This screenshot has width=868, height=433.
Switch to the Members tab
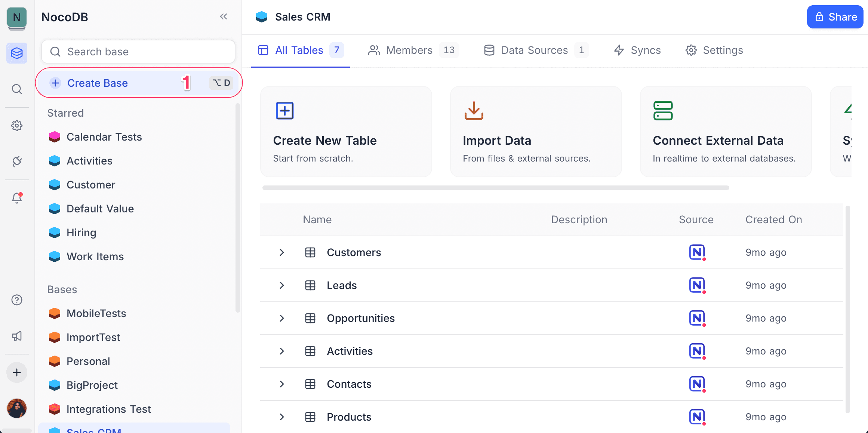409,50
